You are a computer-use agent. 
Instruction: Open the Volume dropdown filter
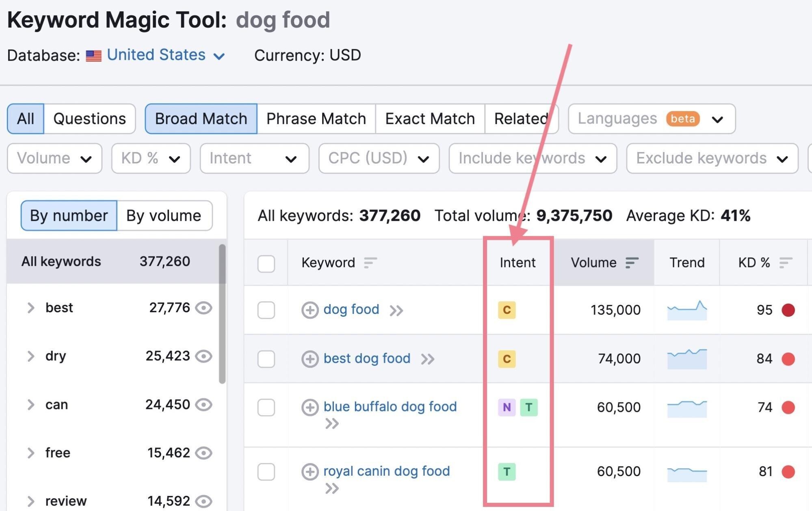click(52, 158)
